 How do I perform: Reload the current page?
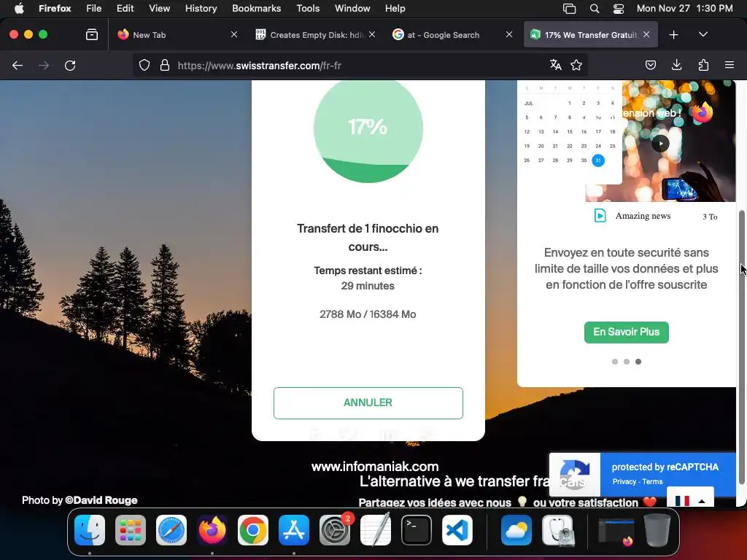pyautogui.click(x=70, y=65)
